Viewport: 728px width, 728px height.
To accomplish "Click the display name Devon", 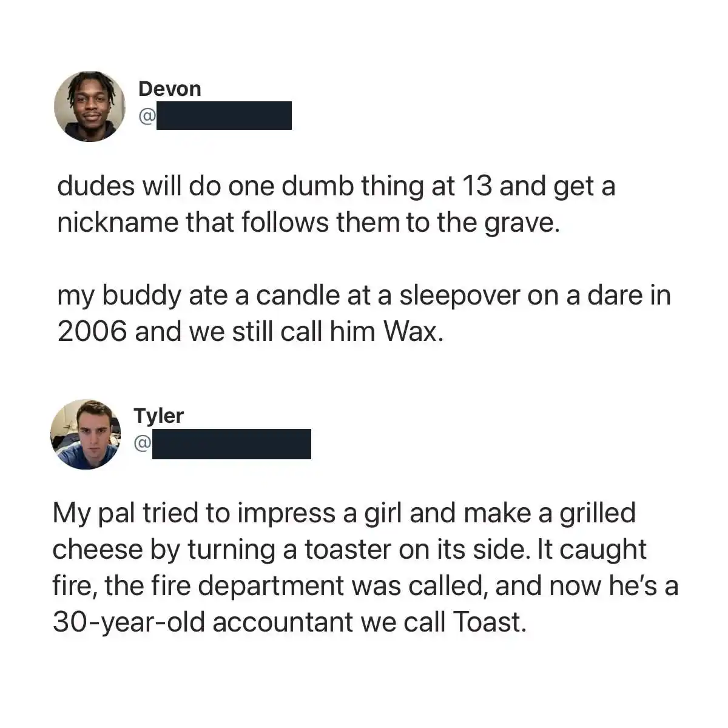I will [169, 89].
